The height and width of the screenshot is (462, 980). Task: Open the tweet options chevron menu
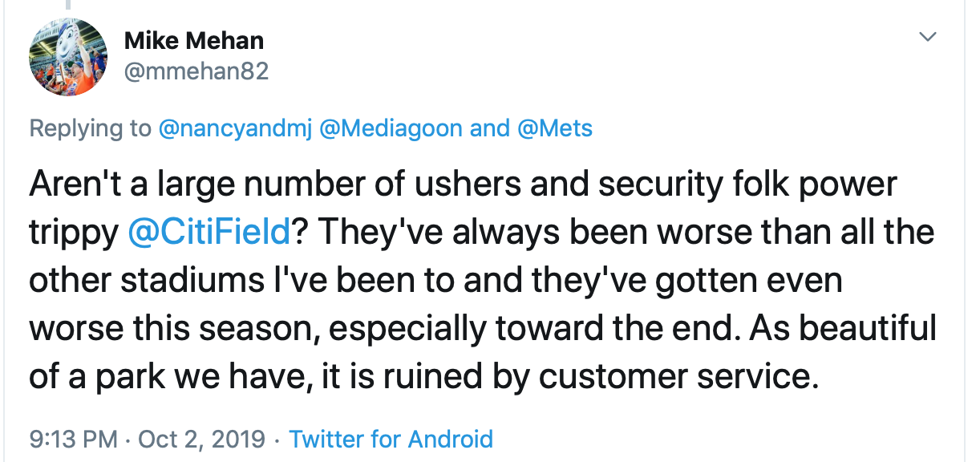point(927,37)
